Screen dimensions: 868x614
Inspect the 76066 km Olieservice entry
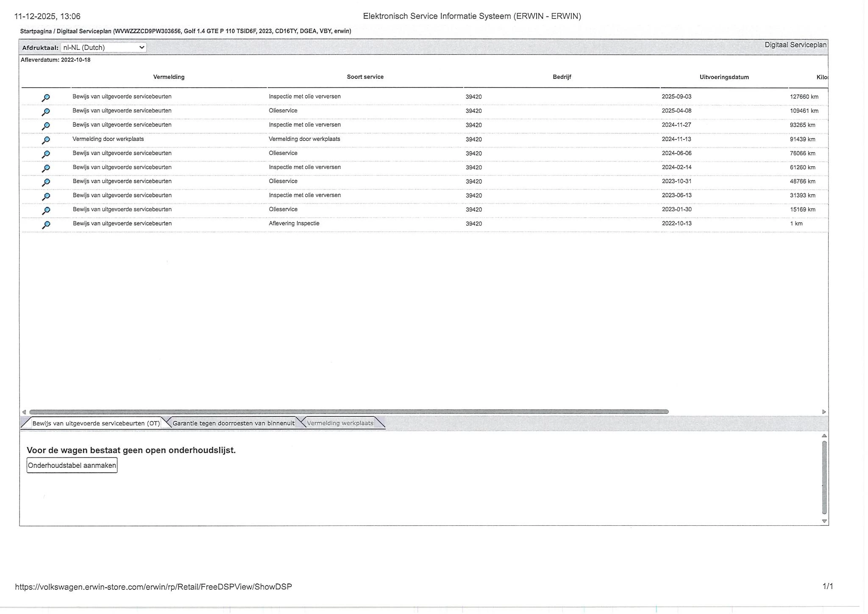coord(46,154)
